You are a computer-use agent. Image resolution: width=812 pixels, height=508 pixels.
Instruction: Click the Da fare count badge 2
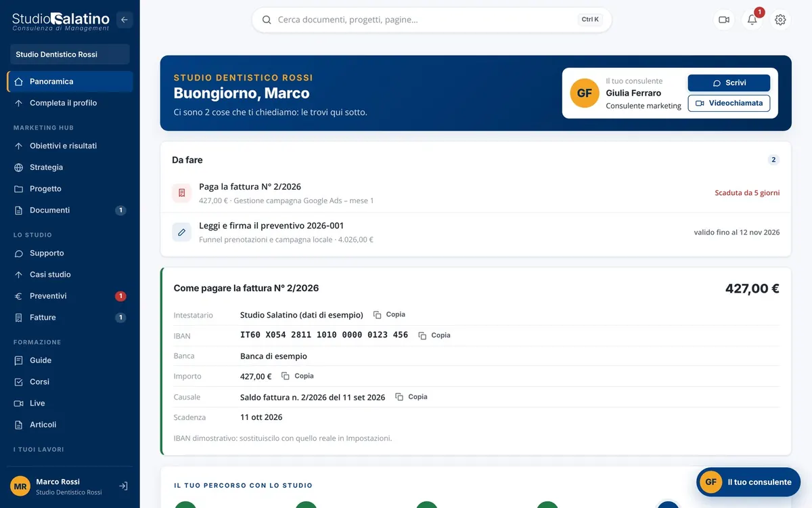tap(773, 160)
